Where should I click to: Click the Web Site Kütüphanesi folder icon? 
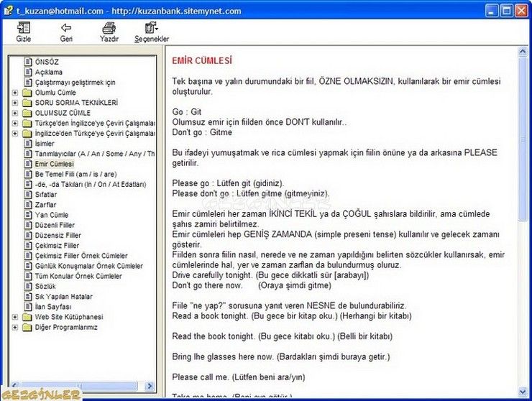[x=27, y=317]
